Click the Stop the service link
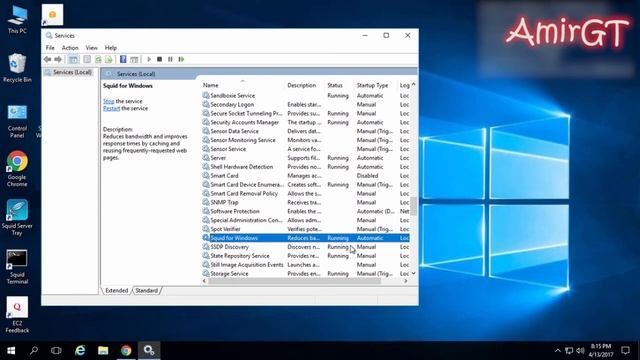This screenshot has height=360, width=640. tap(109, 101)
